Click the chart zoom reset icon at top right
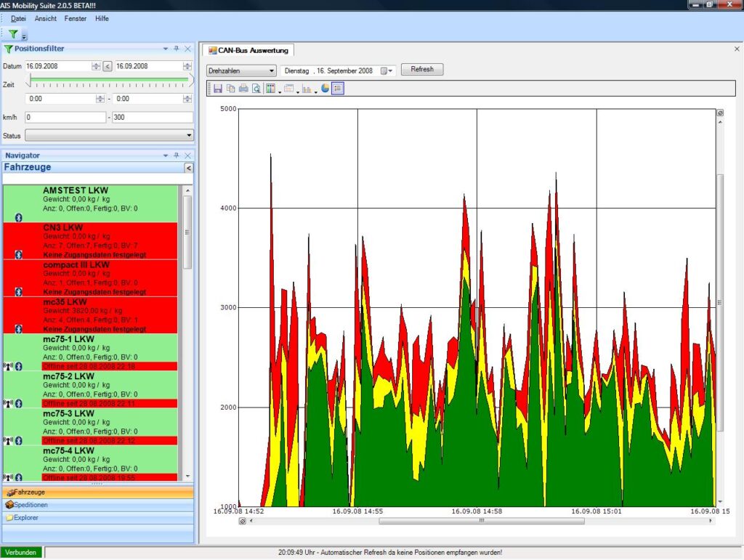This screenshot has width=744, height=560. pos(720,113)
